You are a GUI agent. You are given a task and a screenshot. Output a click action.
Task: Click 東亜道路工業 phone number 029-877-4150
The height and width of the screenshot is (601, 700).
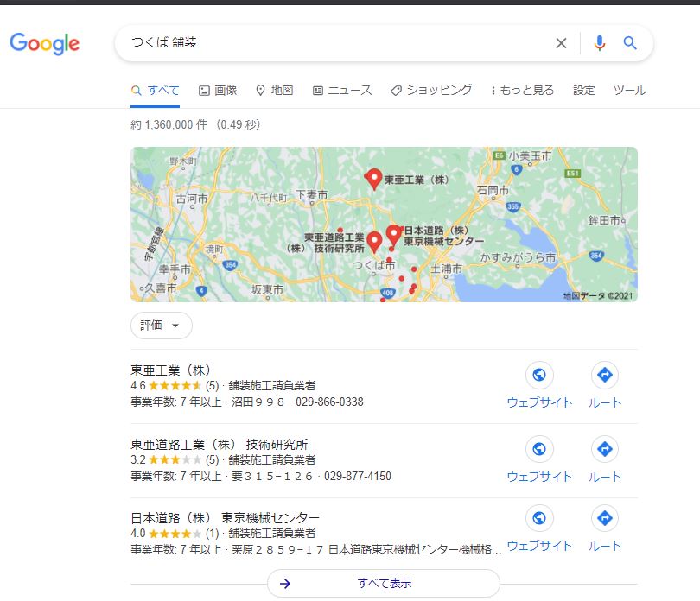point(358,476)
